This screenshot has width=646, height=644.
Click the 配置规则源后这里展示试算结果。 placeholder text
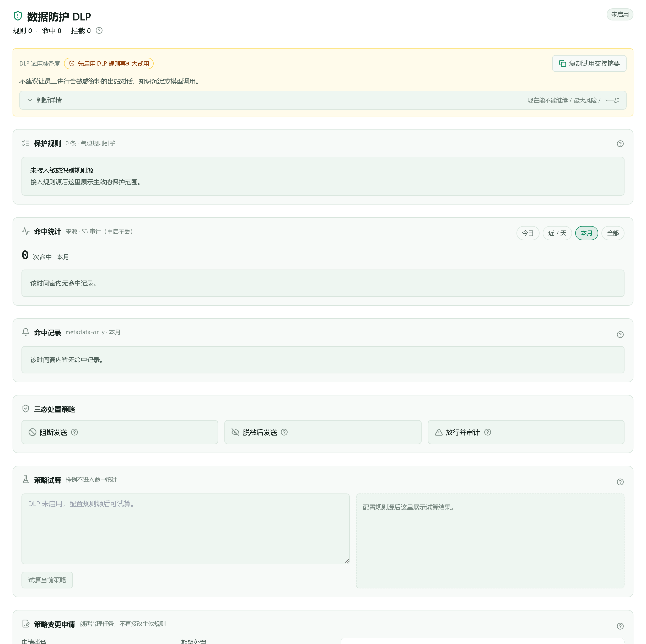pos(408,507)
